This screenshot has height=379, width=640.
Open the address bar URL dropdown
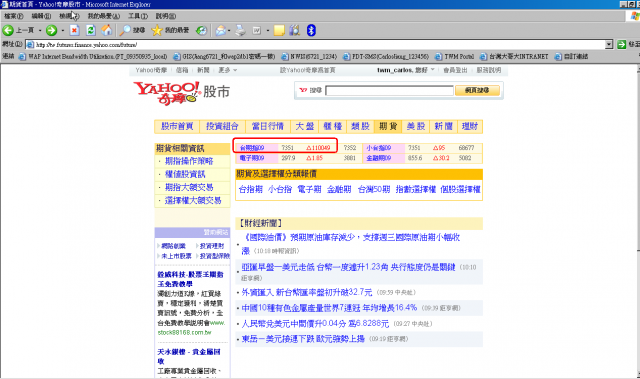tap(609, 44)
